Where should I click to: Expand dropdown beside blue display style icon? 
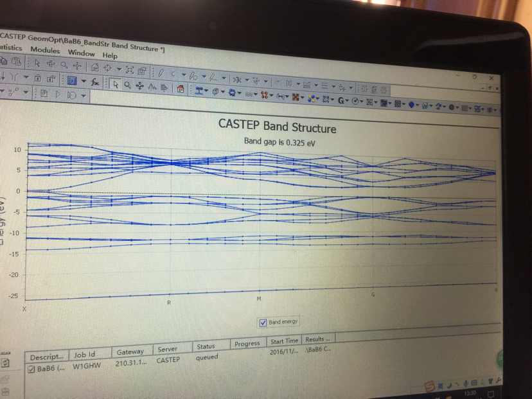click(x=84, y=81)
